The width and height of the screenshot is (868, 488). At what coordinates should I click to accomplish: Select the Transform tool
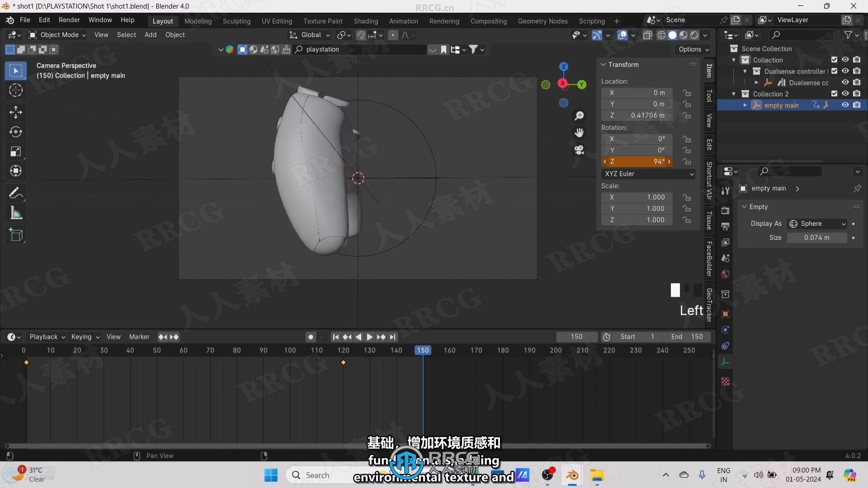(x=16, y=171)
